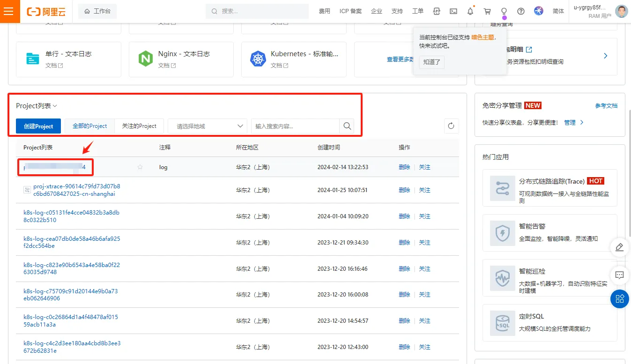Viewport: 631px width, 364px height.
Task: Open the Cloud Shell terminal icon
Action: pos(453,11)
